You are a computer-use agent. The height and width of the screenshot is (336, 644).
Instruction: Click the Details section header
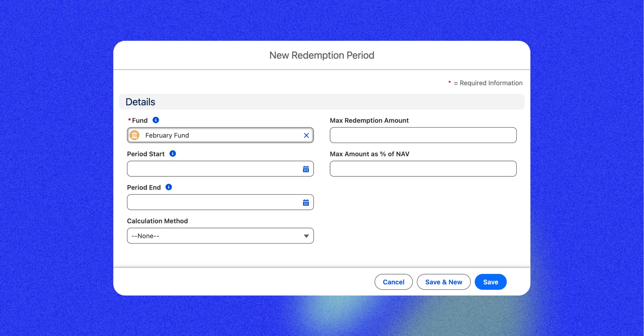[x=141, y=102]
